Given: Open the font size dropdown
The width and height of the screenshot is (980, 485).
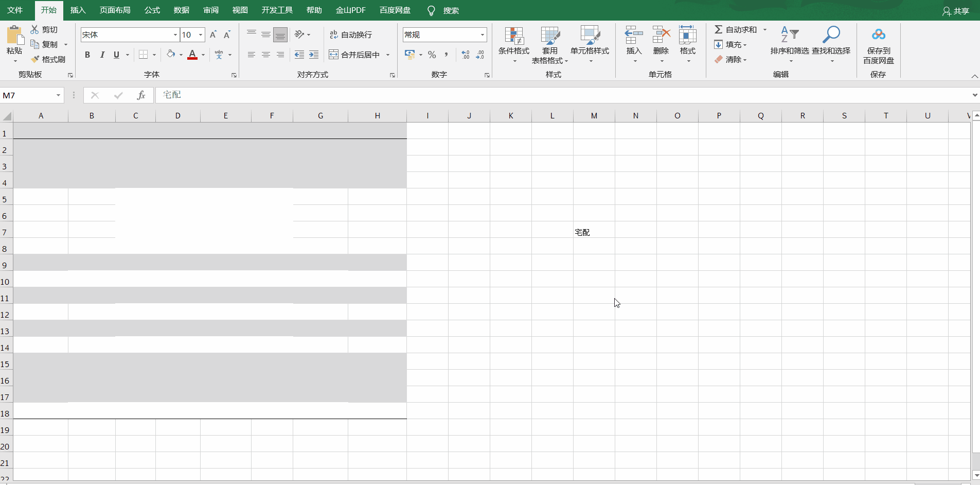Looking at the screenshot, I should 201,34.
